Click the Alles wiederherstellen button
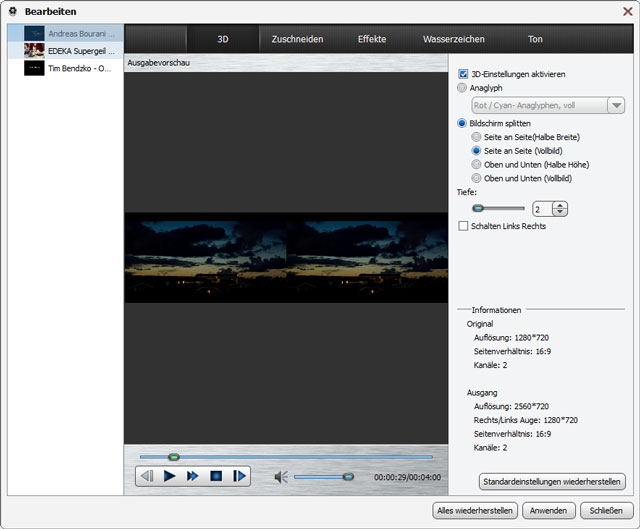 coord(475,511)
